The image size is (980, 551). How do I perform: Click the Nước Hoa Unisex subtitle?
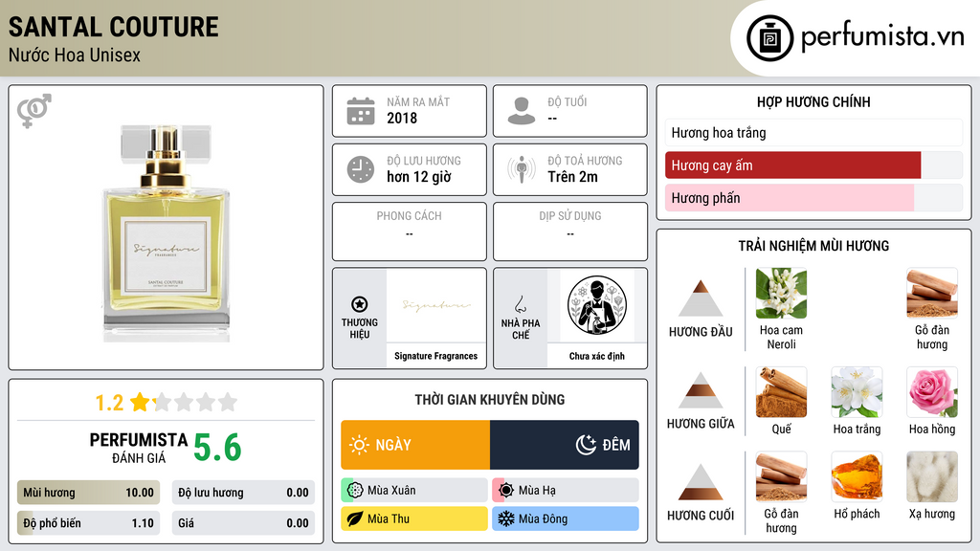pos(75,55)
